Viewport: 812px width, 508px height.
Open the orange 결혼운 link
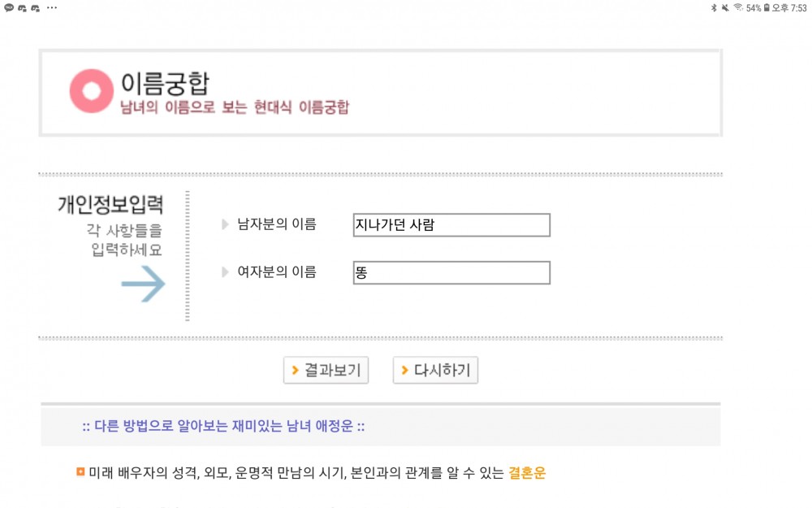click(527, 473)
